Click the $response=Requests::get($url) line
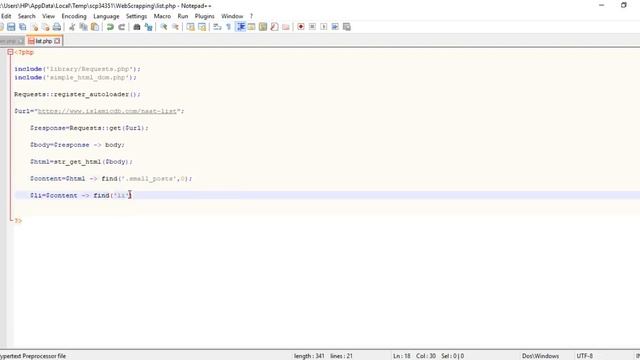640x360 pixels. 89,128
